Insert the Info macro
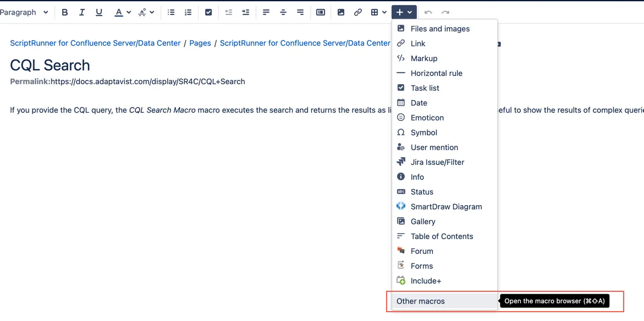Image resolution: width=644 pixels, height=321 pixels. coord(445,177)
